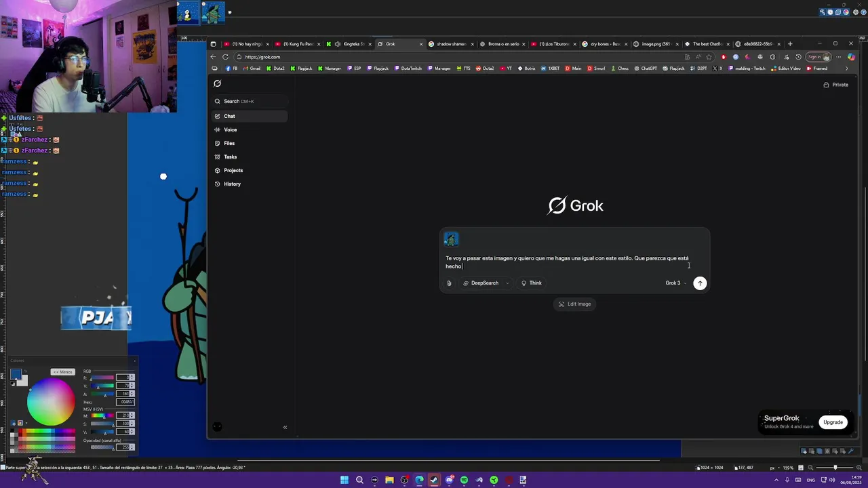Adjust the M hue slider in HSV

coord(102,415)
